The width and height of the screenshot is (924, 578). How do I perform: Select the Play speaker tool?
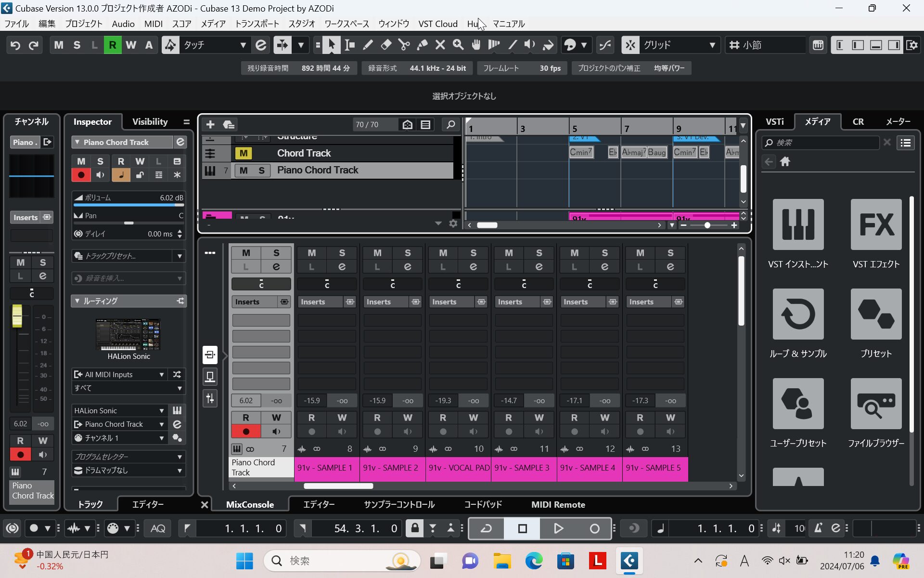(530, 45)
